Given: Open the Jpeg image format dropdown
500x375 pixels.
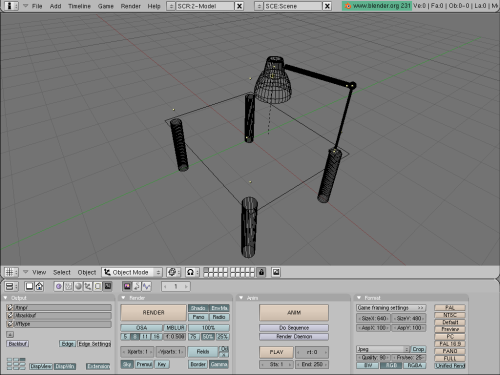Looking at the screenshot, I should pos(383,349).
